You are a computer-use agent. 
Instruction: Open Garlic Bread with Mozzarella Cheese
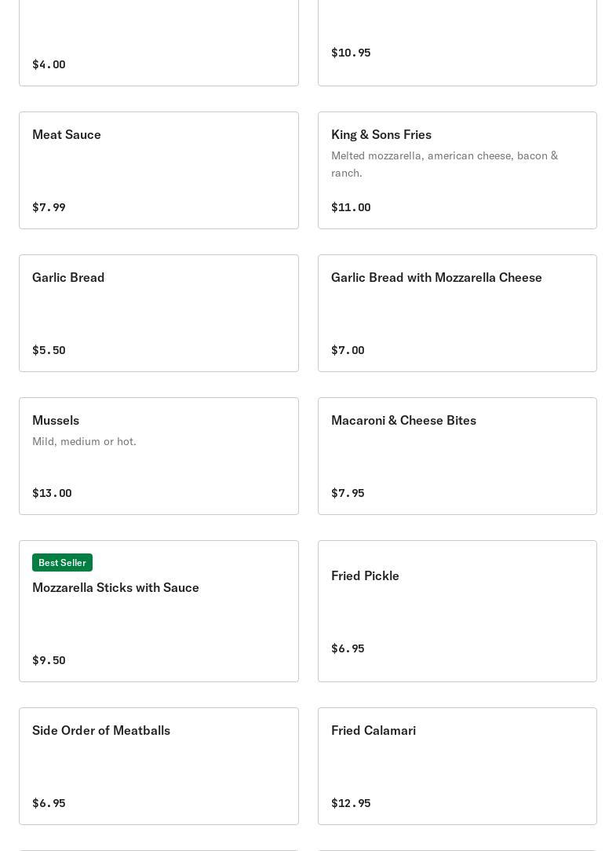457,313
